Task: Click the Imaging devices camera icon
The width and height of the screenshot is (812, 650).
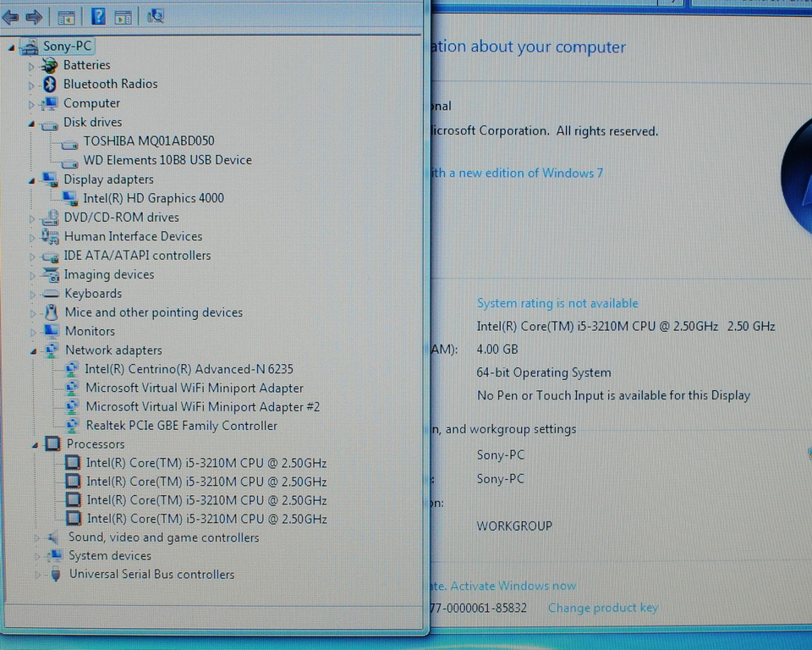Action: click(x=52, y=275)
